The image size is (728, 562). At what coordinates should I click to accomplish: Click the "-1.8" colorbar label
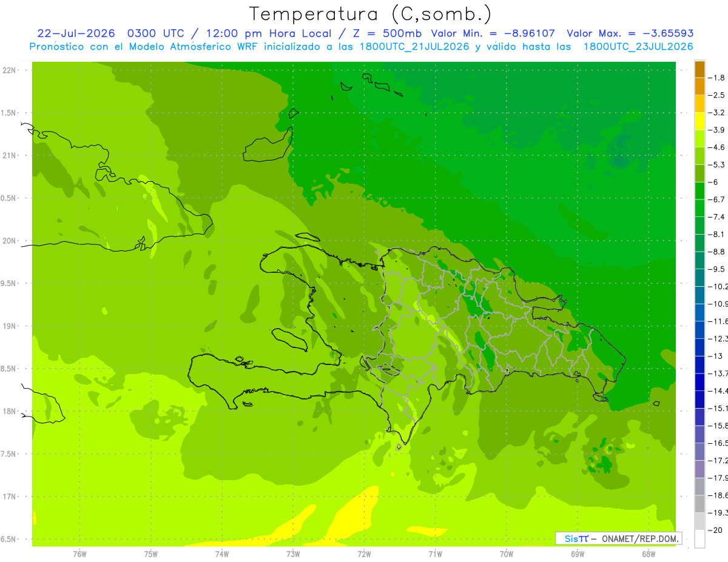click(717, 78)
